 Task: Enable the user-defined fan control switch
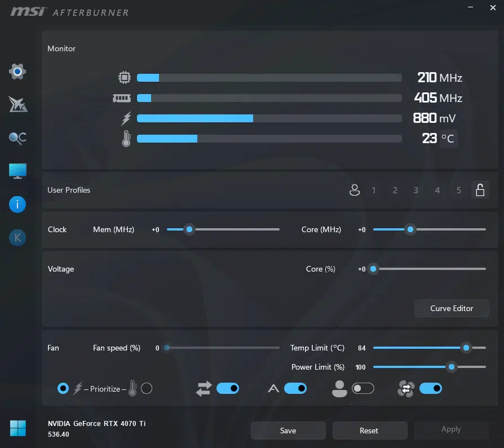363,388
